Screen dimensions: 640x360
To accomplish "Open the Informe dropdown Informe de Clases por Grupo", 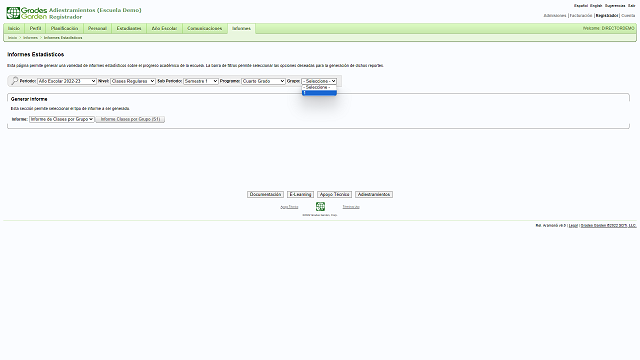I will [x=62, y=119].
